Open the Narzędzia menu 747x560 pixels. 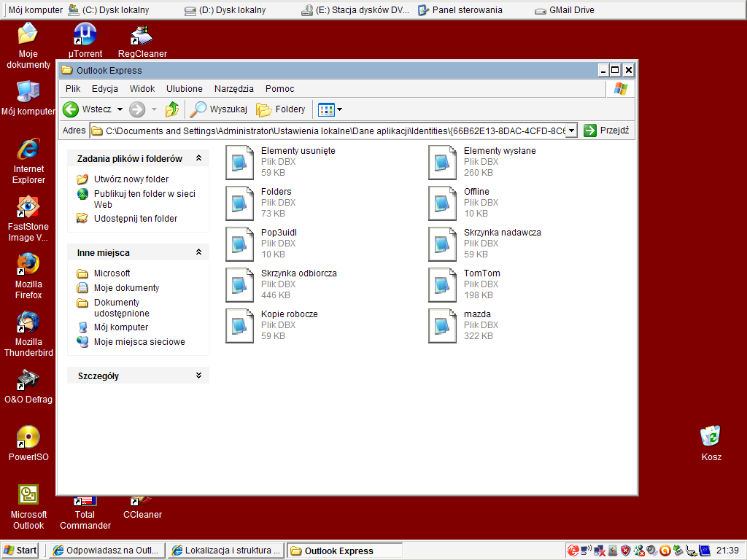[x=234, y=88]
